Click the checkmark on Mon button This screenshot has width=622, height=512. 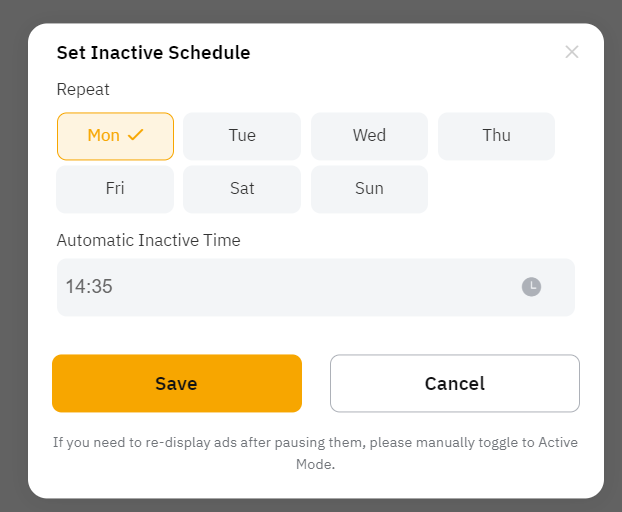coord(136,135)
